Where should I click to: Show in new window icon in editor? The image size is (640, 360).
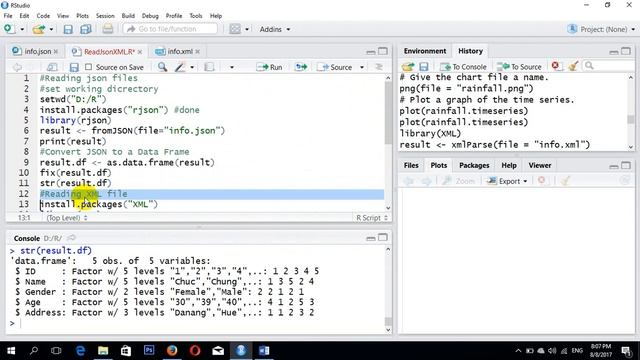(x=52, y=67)
